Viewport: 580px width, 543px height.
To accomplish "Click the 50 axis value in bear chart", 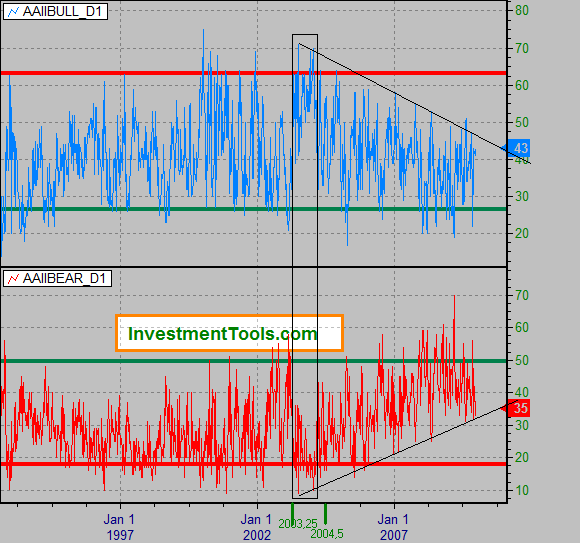I will tap(522, 360).
